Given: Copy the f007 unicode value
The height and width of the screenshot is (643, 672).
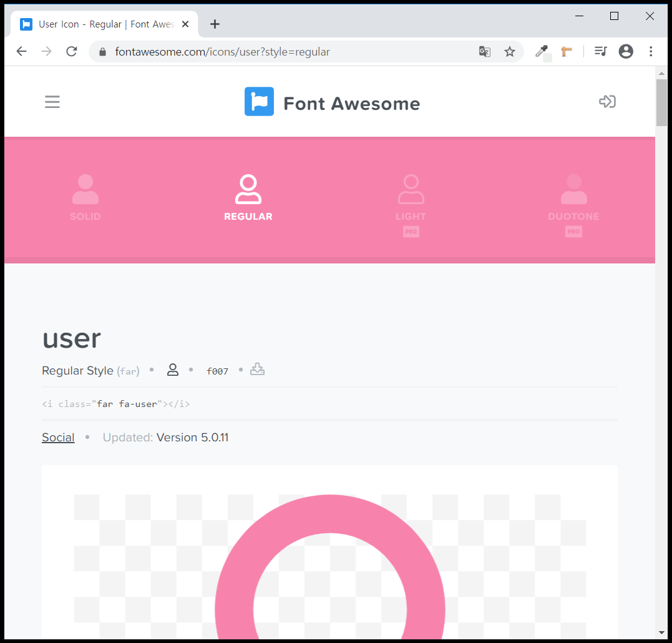Looking at the screenshot, I should pyautogui.click(x=217, y=371).
